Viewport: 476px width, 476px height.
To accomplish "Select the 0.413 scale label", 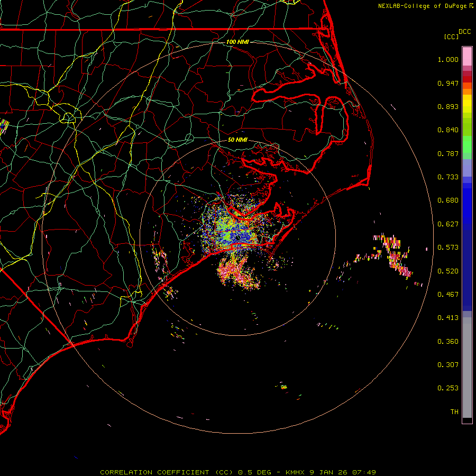I will click(448, 318).
